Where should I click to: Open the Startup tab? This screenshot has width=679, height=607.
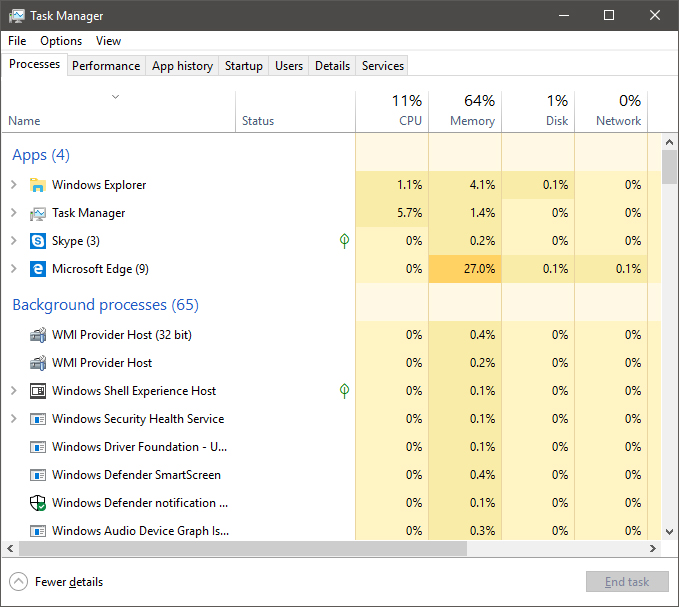(x=244, y=66)
